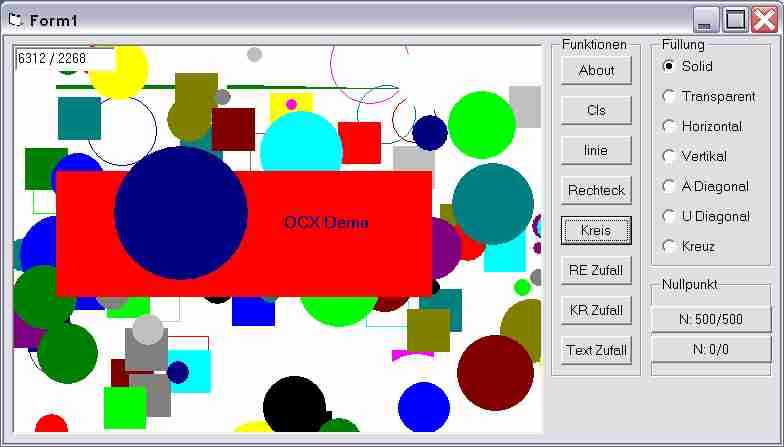
Task: Draw random rectangles with RE Zufall
Action: point(596,270)
